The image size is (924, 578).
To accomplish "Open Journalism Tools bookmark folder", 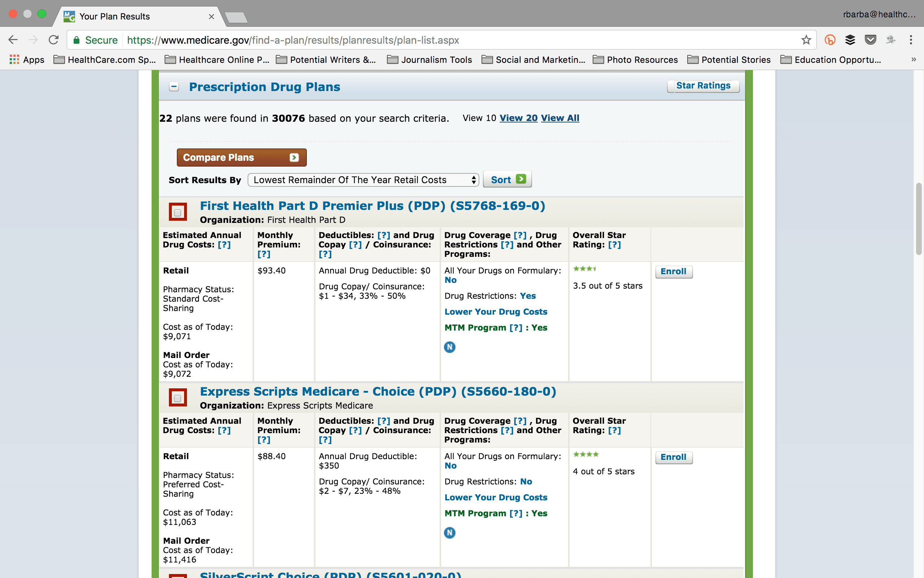I will pyautogui.click(x=430, y=60).
